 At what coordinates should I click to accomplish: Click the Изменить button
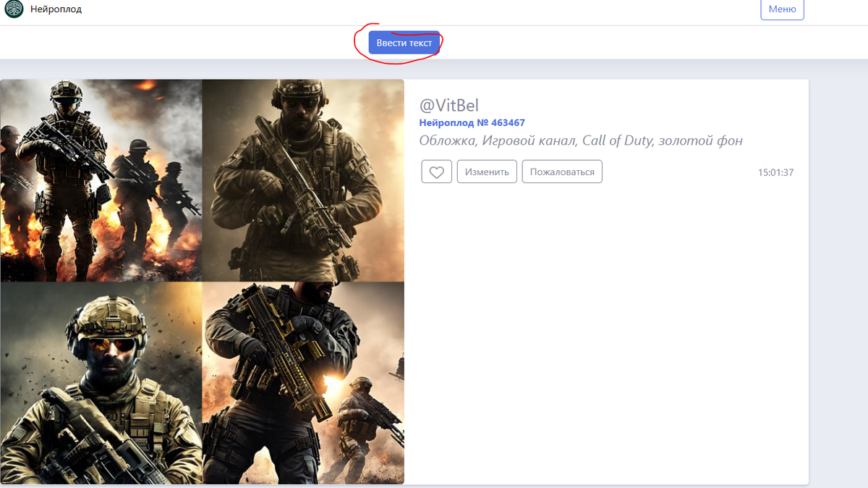[487, 172]
